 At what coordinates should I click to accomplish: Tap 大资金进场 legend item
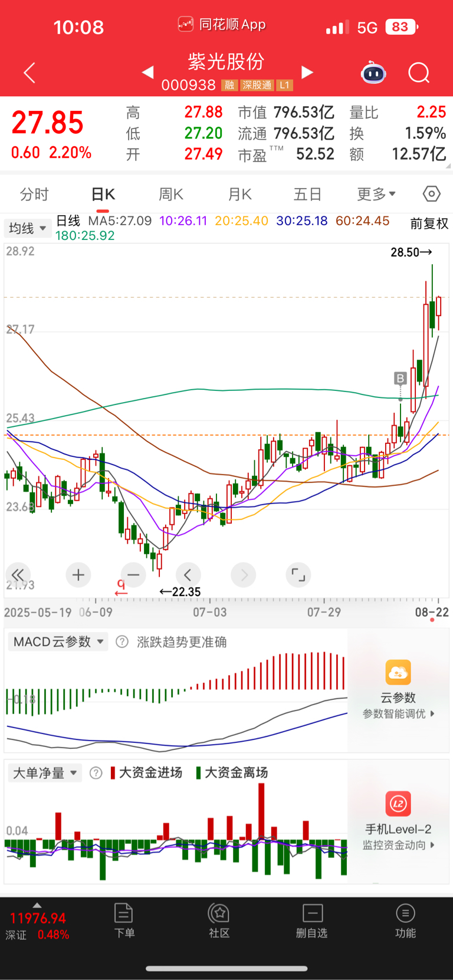[x=146, y=773]
